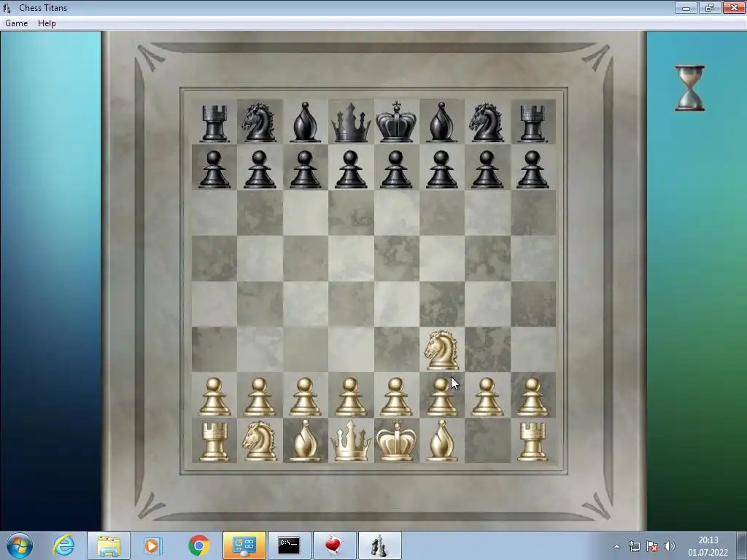Select the black rook on h8

click(x=532, y=123)
